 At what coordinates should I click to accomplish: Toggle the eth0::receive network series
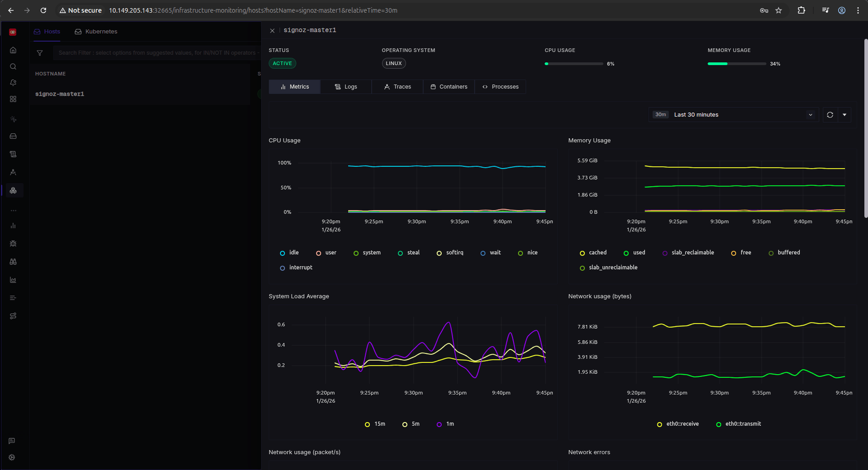678,424
